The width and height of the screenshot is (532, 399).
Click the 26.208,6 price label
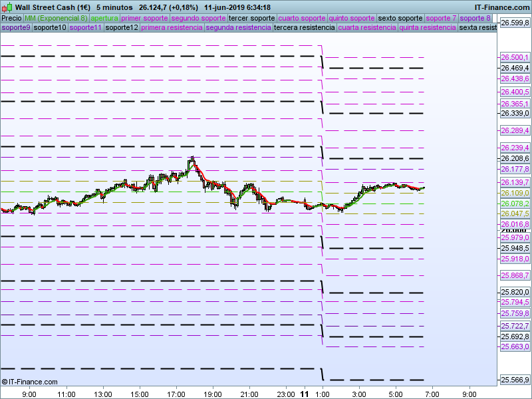[515, 158]
